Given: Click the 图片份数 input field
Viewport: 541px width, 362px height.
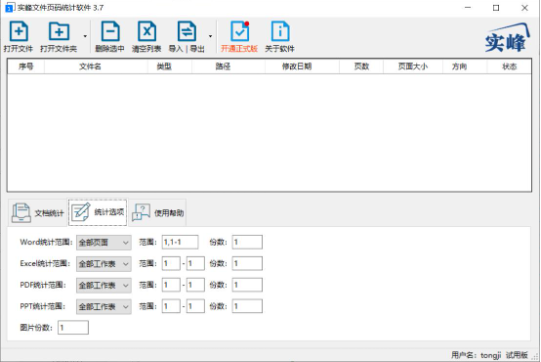Looking at the screenshot, I should pos(73,327).
